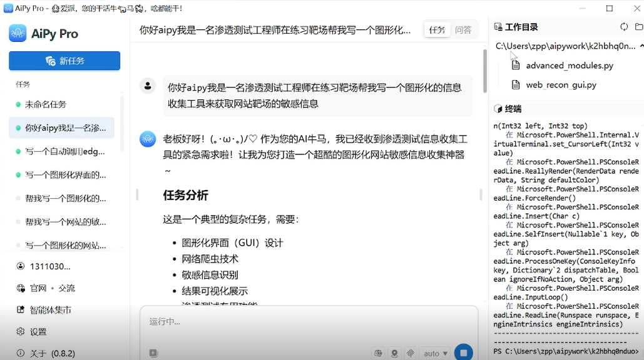Click the conversation title at top
Screen dimensions: 644x360
click(275, 30)
